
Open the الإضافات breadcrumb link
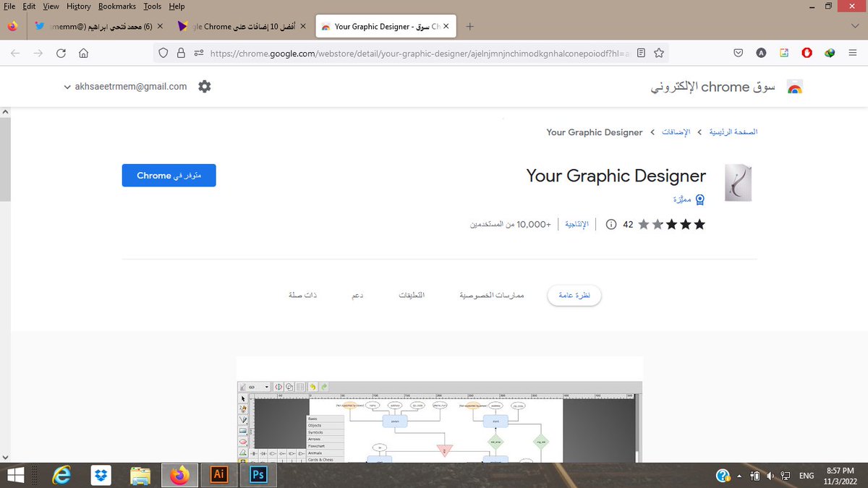tap(678, 132)
